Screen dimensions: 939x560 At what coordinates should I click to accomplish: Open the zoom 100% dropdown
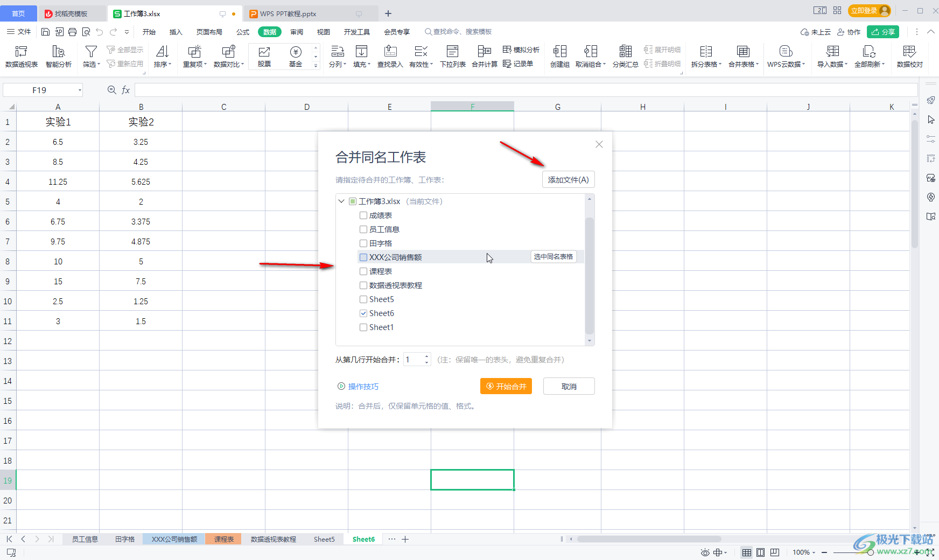pos(814,552)
